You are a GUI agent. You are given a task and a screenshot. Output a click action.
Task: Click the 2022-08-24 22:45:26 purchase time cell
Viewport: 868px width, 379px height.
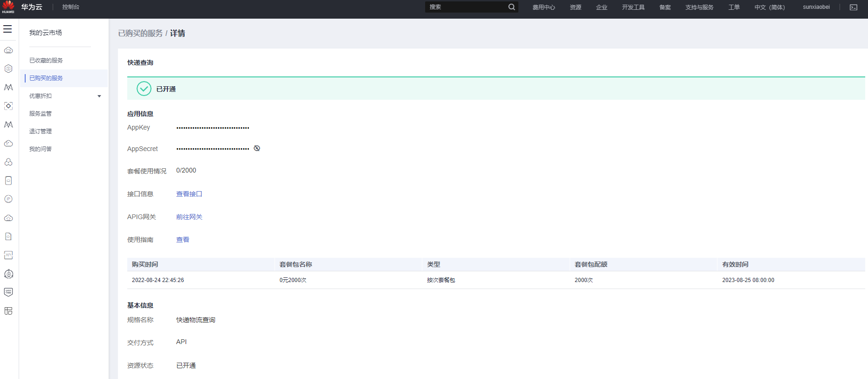158,280
